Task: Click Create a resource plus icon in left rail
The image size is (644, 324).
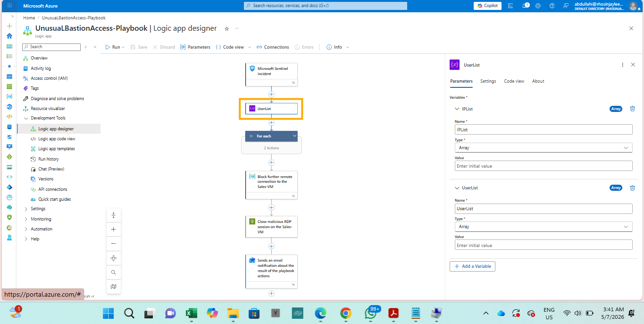Action: (9, 26)
